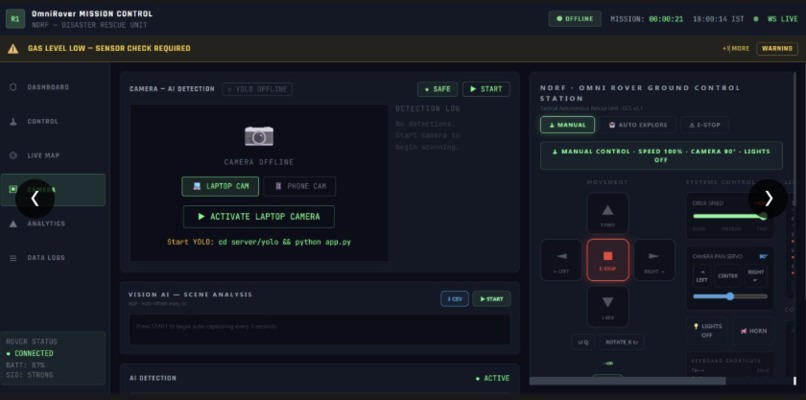The width and height of the screenshot is (806, 400).
Task: Adjust the Camera Pan Servo slider
Action: click(730, 296)
